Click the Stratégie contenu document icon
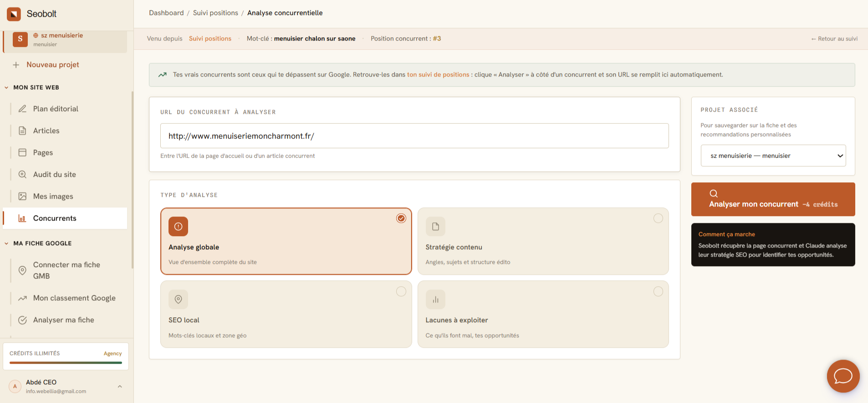This screenshot has width=868, height=403. pyautogui.click(x=435, y=227)
